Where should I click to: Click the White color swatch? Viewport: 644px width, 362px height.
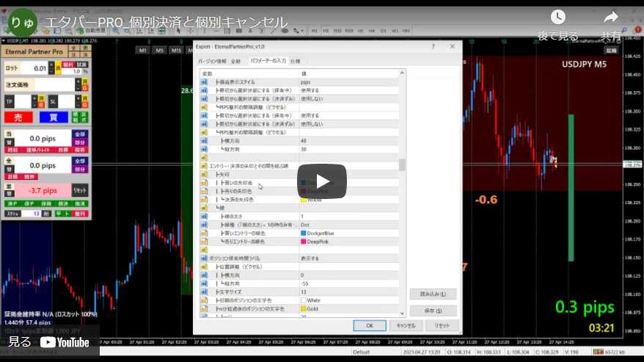point(304,300)
